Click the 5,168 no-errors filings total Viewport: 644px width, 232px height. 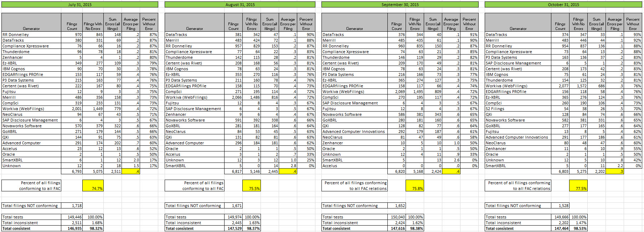pos(415,171)
